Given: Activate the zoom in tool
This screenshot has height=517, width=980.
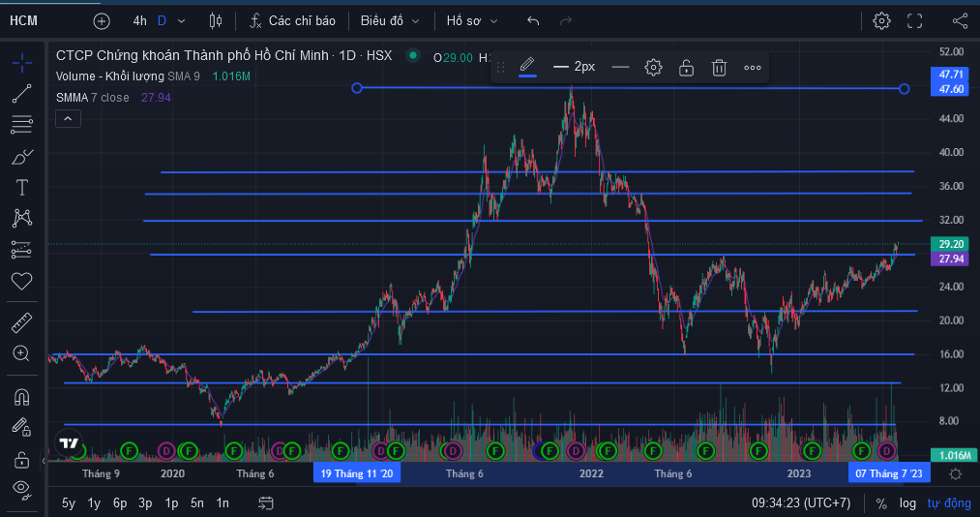Looking at the screenshot, I should [x=22, y=353].
